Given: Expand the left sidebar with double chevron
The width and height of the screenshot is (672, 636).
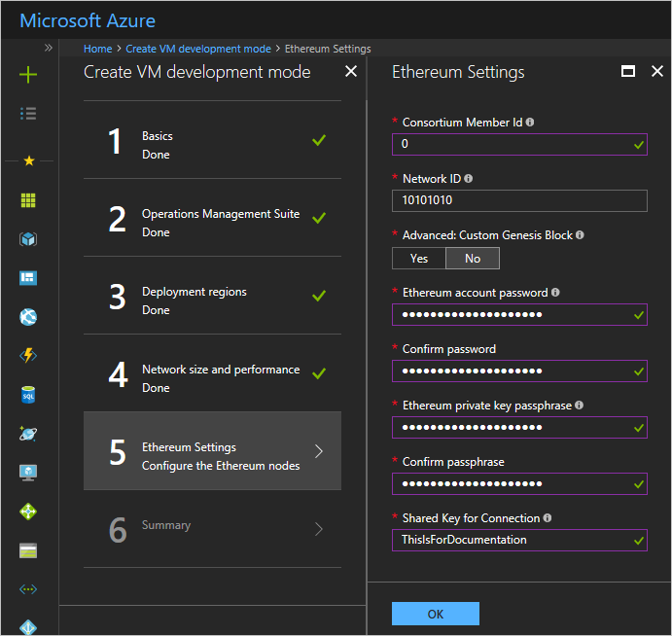Looking at the screenshot, I should 48,48.
